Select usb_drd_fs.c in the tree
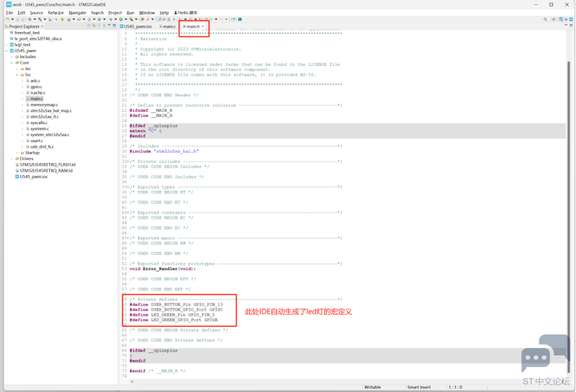Image resolution: width=576 pixels, height=392 pixels. [x=42, y=146]
